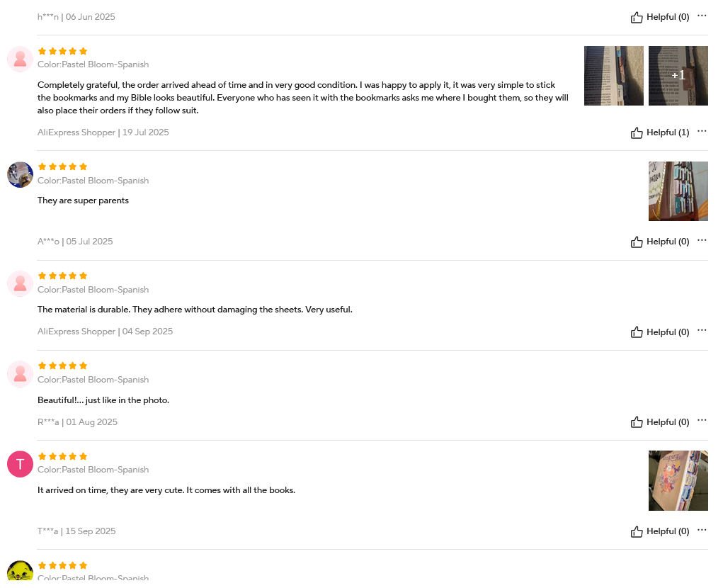The image size is (723, 588).
Task: Mark h***n's 06 Jun review as helpful
Action: coord(637,17)
